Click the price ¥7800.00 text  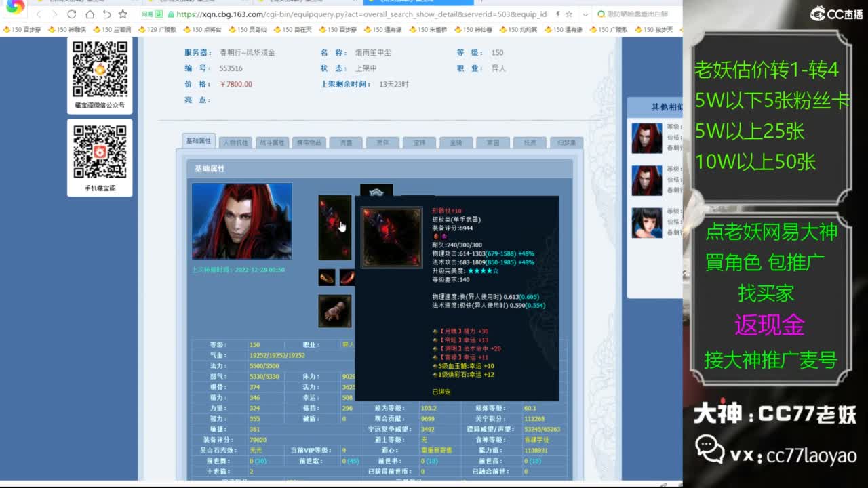click(x=236, y=84)
